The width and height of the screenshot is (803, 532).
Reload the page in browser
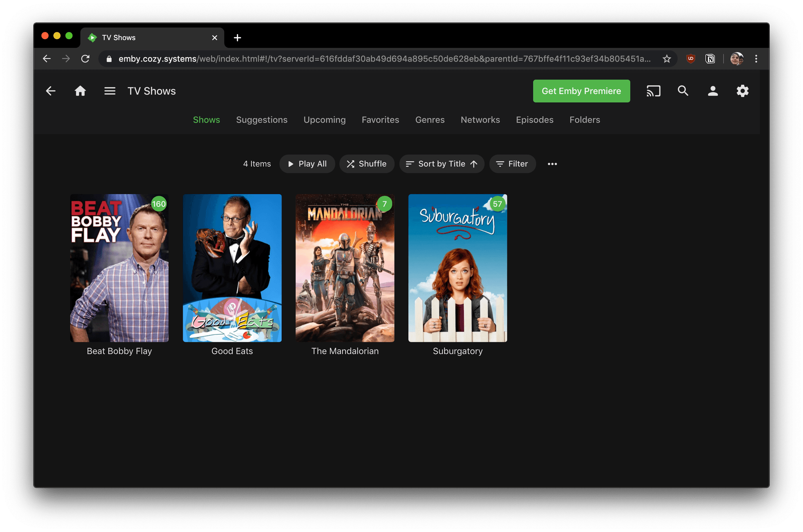(85, 59)
